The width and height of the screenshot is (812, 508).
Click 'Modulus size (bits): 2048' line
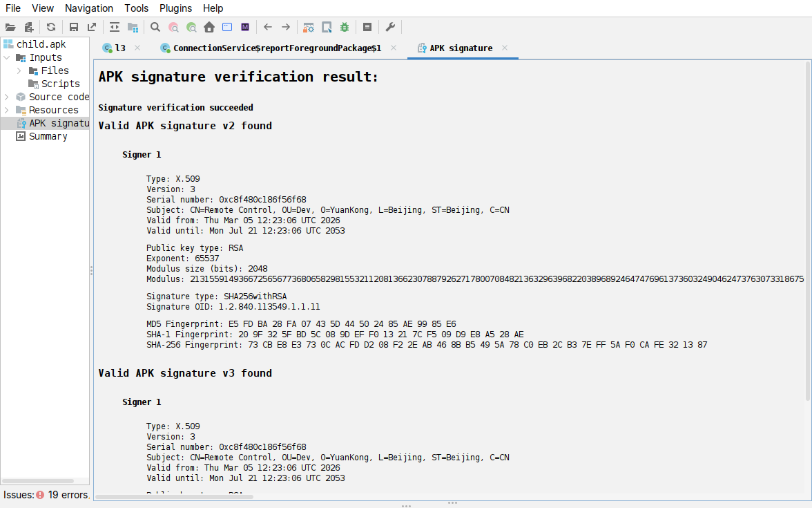coord(207,268)
